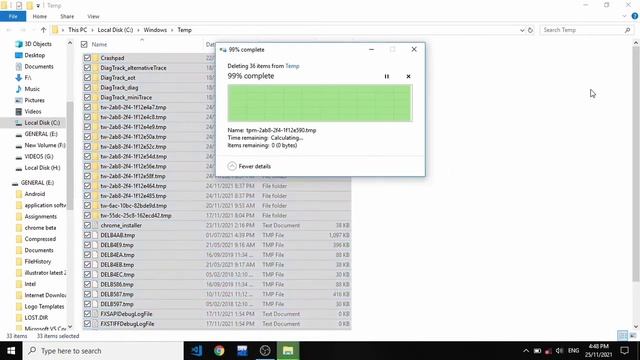This screenshot has width=640, height=360.
Task: Uncheck DiagTrack_diag checkbox
Action: coord(87,87)
